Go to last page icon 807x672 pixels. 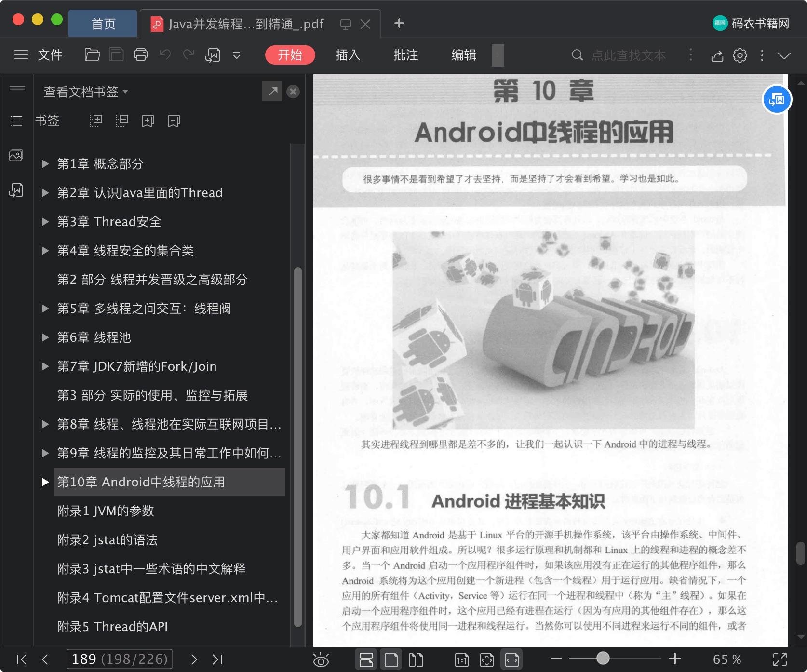(217, 659)
